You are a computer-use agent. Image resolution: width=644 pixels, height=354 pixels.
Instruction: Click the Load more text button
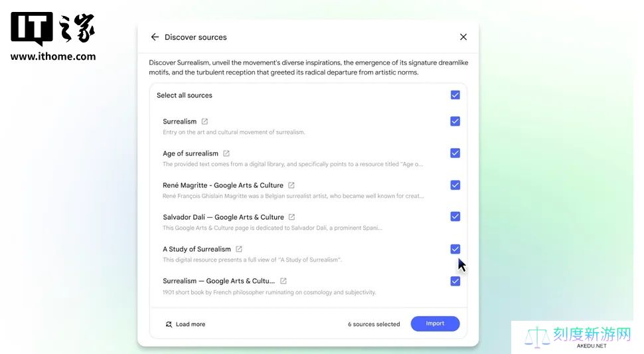pyautogui.click(x=191, y=324)
